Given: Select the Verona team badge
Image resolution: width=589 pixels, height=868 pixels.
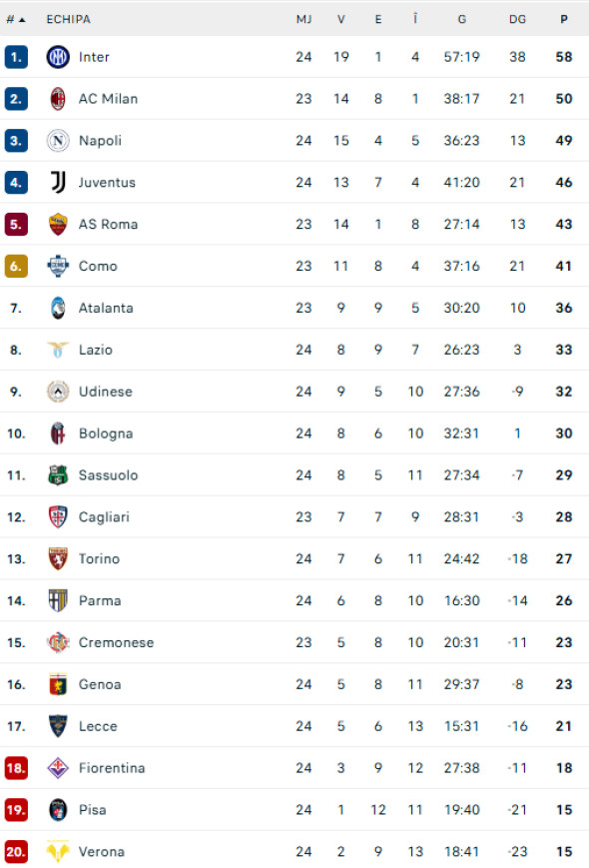Looking at the screenshot, I should click(58, 851).
